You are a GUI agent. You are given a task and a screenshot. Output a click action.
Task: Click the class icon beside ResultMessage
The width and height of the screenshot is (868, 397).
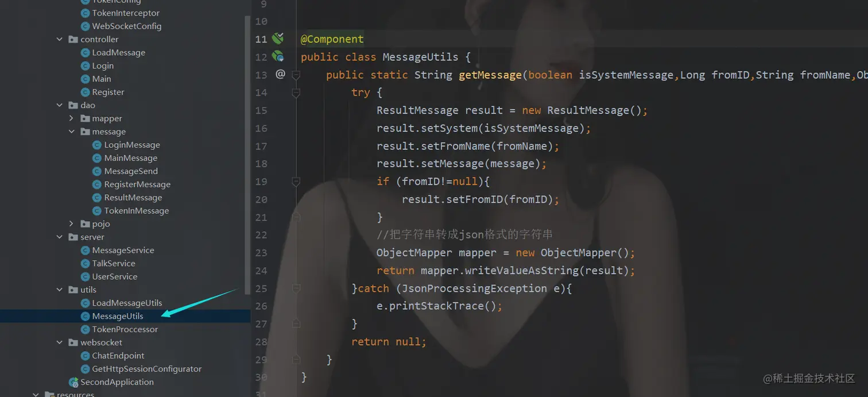point(97,198)
